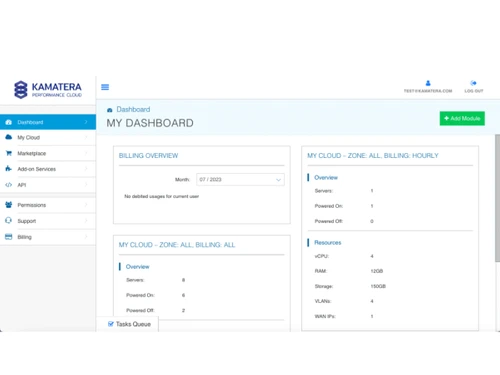Screen dimensions: 500x375
Task: Click the API code icon
Action: 9,185
